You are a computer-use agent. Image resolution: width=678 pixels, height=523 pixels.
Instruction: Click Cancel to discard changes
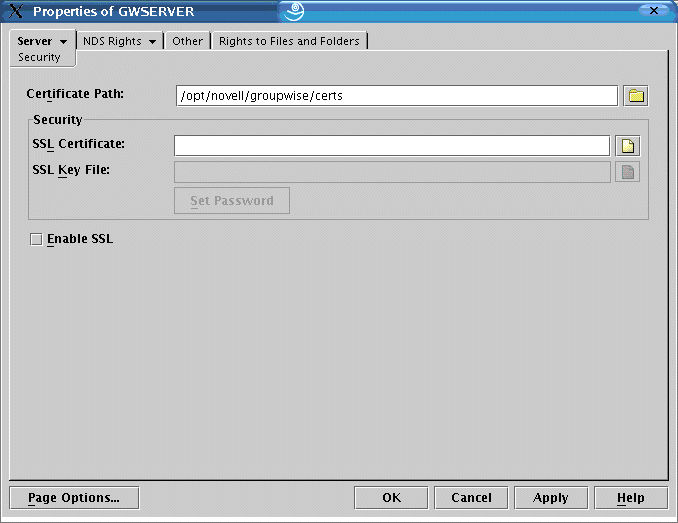(x=471, y=497)
